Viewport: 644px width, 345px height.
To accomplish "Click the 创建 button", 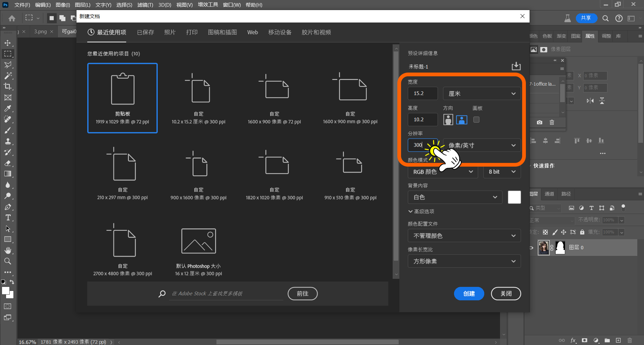I will [469, 294].
